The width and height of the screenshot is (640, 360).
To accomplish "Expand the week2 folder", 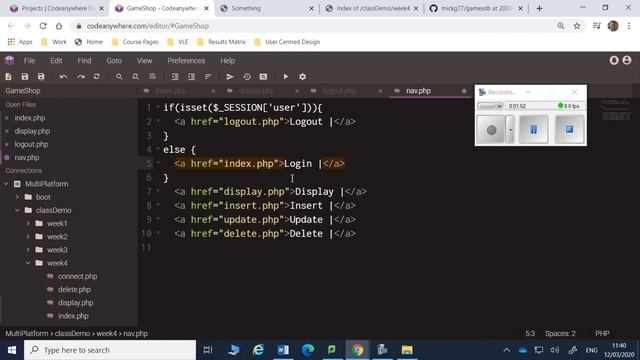I will (x=28, y=237).
